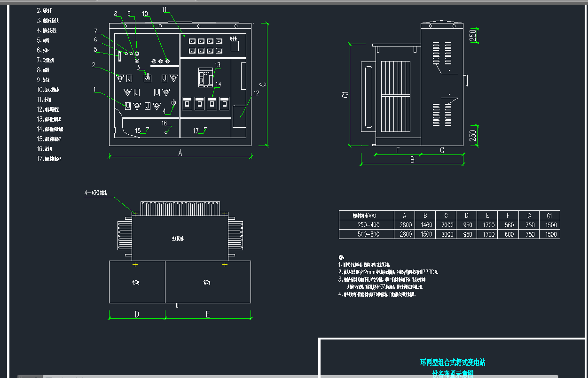
Task: Click dimension label A below the front view
Action: (x=180, y=153)
